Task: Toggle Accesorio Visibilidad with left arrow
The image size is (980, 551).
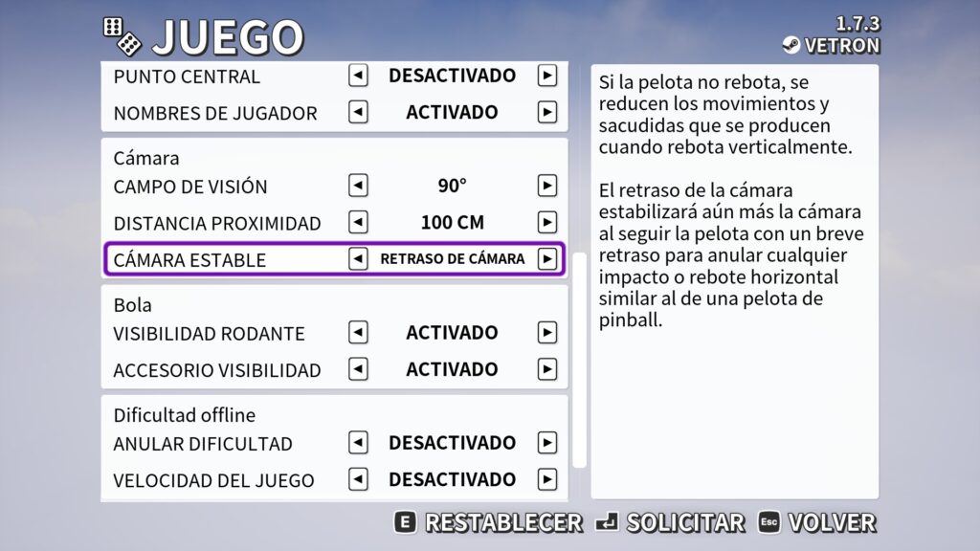Action: [358, 369]
